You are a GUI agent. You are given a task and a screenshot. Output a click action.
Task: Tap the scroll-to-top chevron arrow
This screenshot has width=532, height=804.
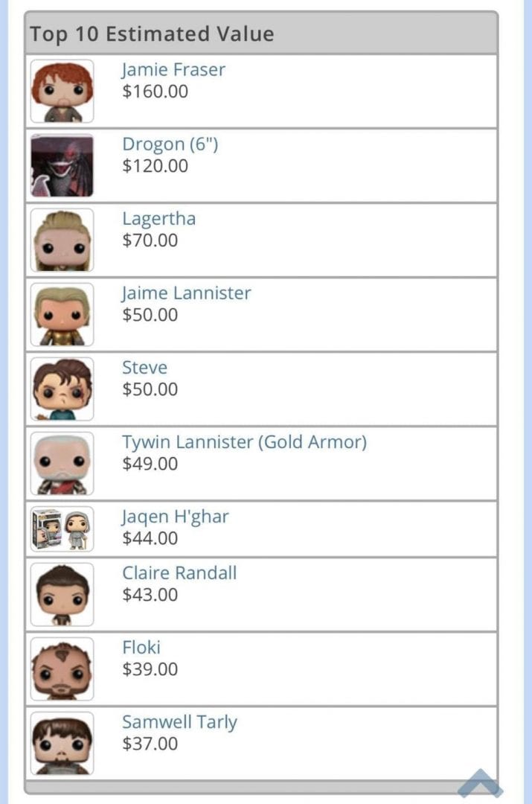[x=480, y=783]
